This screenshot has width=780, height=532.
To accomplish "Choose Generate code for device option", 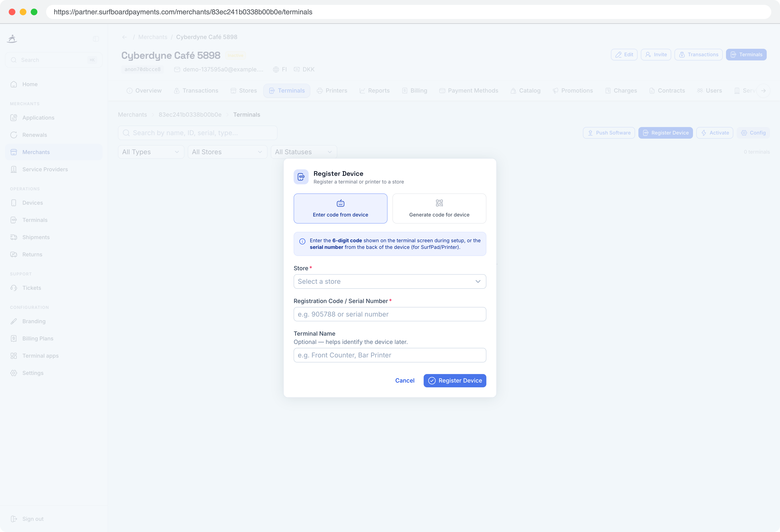I will tap(439, 208).
